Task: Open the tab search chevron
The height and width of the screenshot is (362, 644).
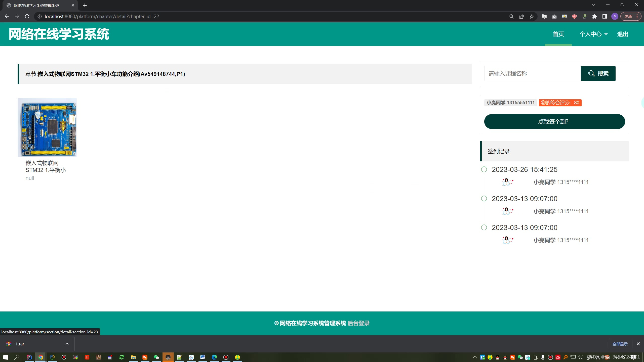Action: [x=593, y=5]
